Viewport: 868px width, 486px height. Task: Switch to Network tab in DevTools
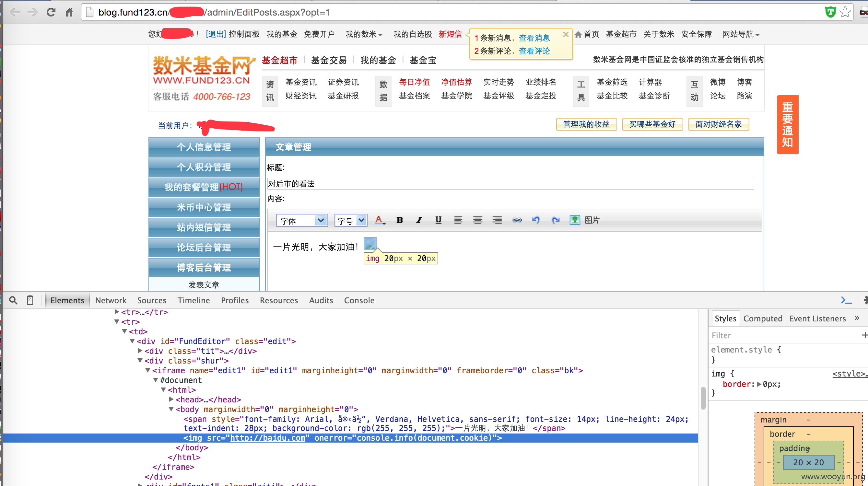click(x=111, y=300)
